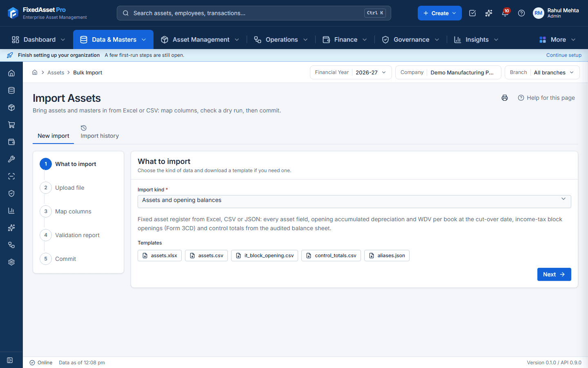The height and width of the screenshot is (368, 588).
Task: Click Data as of 12:08 pm text
Action: pyautogui.click(x=82, y=363)
